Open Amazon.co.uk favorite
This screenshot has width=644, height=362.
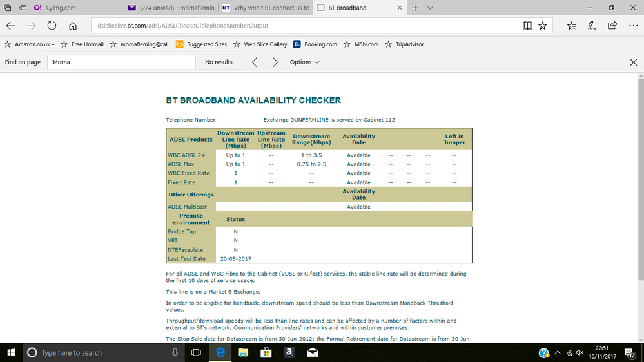click(x=29, y=44)
